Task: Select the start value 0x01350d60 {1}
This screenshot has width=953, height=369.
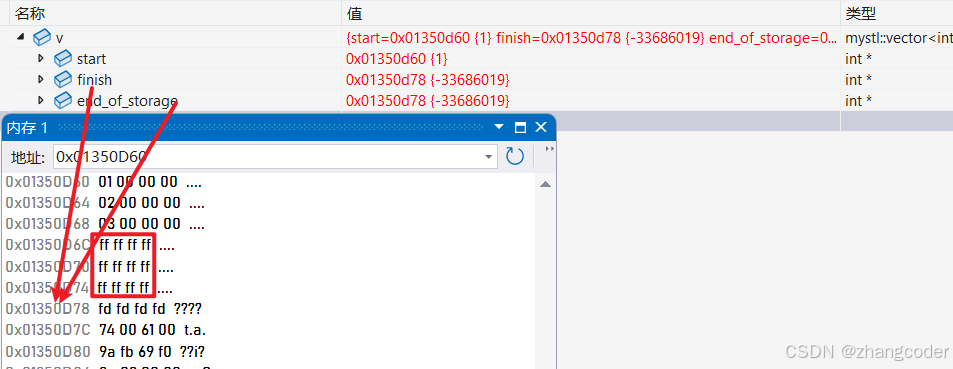Action: (396, 59)
